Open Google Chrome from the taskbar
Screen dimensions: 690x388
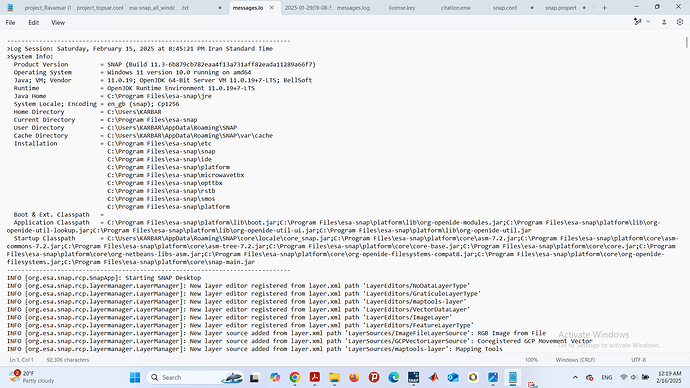pos(295,377)
